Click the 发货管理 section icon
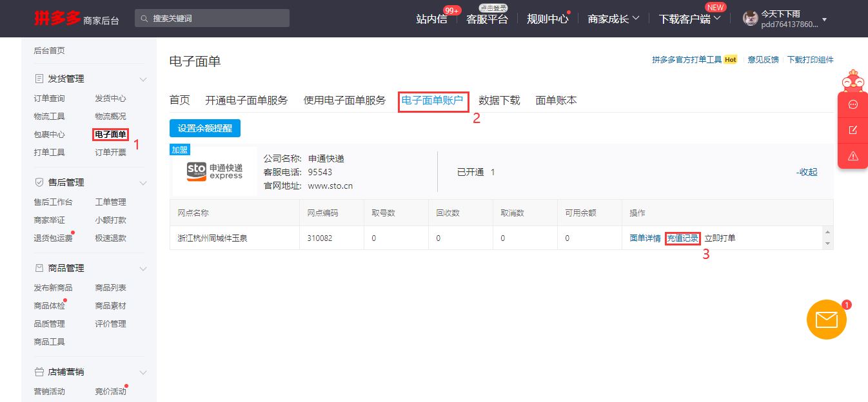This screenshot has width=868, height=402. [39, 79]
